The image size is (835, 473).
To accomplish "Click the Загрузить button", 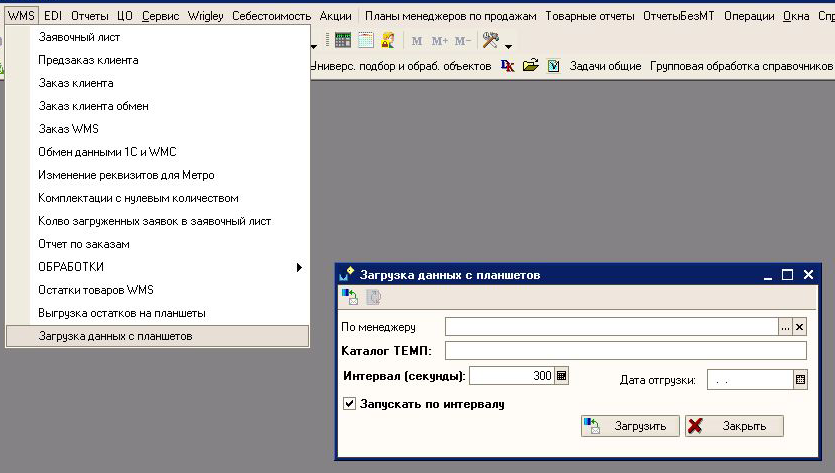I will pyautogui.click(x=630, y=426).
